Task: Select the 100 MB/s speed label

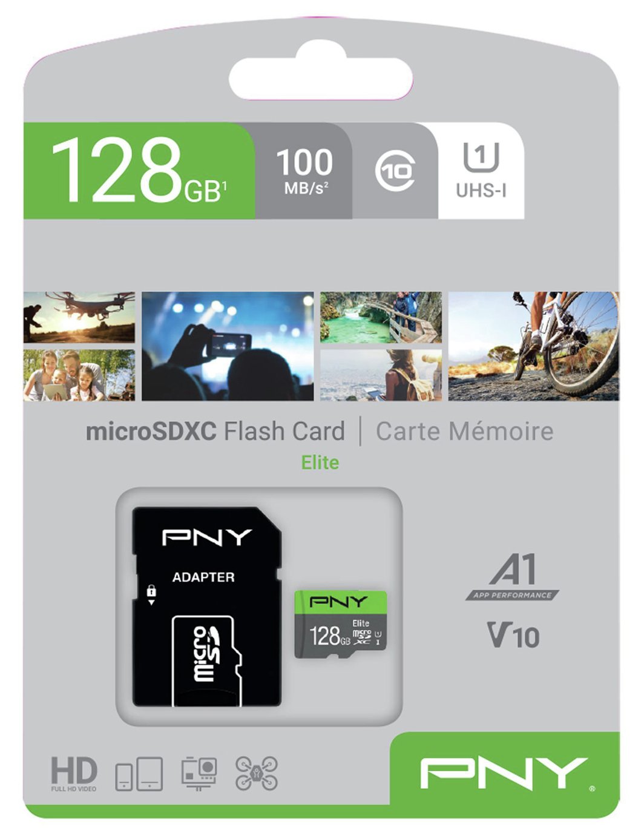Action: click(304, 171)
